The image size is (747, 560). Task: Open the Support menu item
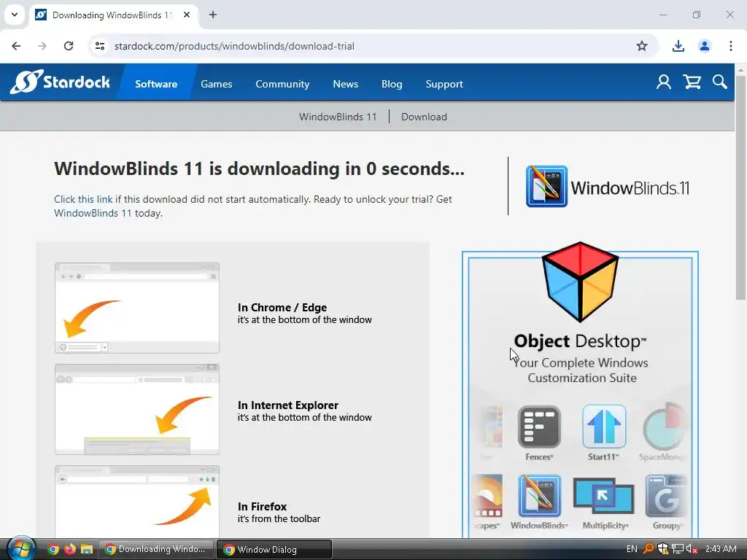click(x=444, y=84)
